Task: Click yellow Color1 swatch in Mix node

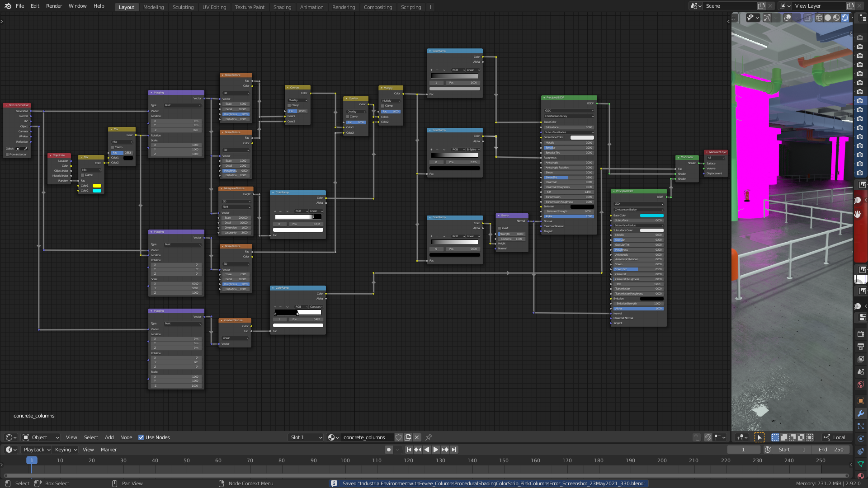Action: pos(97,186)
